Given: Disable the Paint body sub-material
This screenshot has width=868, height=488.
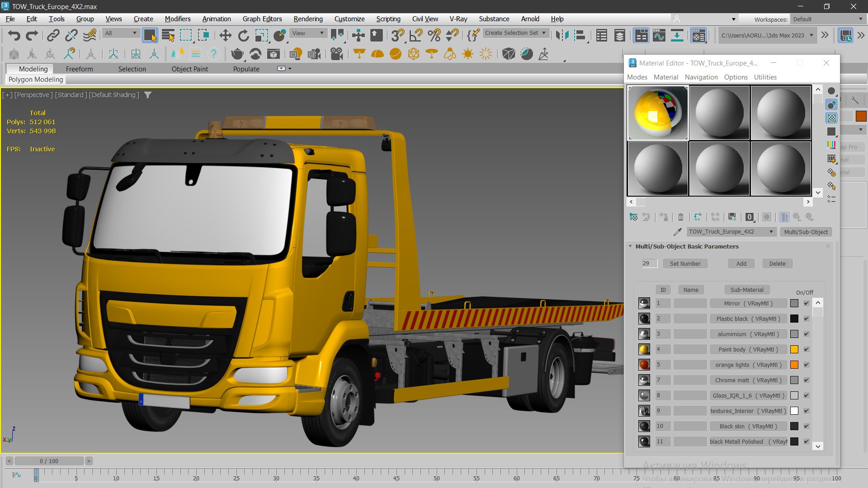Looking at the screenshot, I should tap(806, 349).
